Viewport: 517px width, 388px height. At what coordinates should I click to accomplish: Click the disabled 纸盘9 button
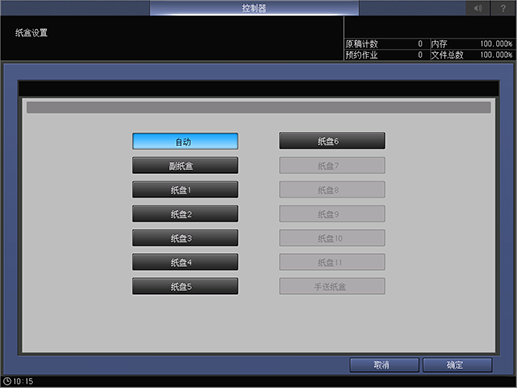332,214
